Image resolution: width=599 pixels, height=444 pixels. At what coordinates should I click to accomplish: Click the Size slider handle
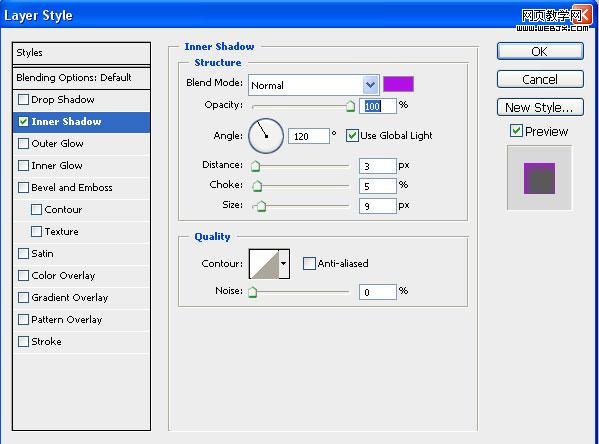[x=261, y=206]
